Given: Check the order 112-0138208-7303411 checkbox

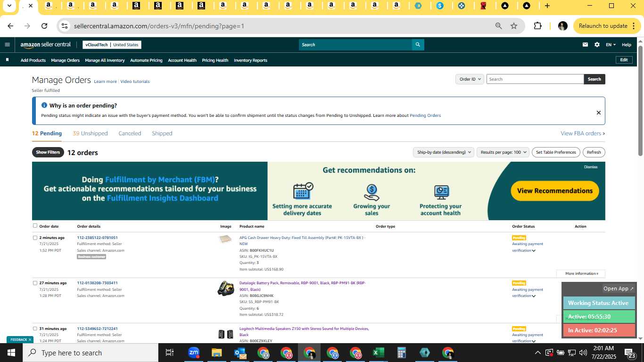Looking at the screenshot, I should point(35,283).
